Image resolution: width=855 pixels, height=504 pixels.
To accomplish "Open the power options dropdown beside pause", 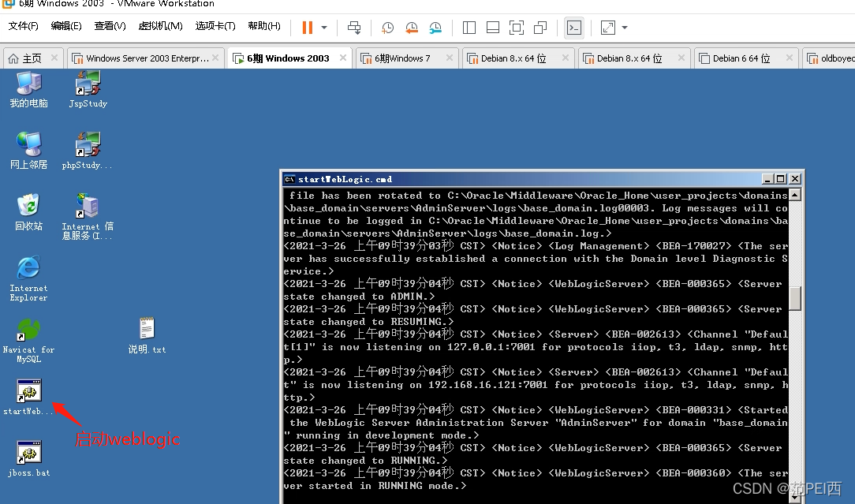I will [324, 28].
